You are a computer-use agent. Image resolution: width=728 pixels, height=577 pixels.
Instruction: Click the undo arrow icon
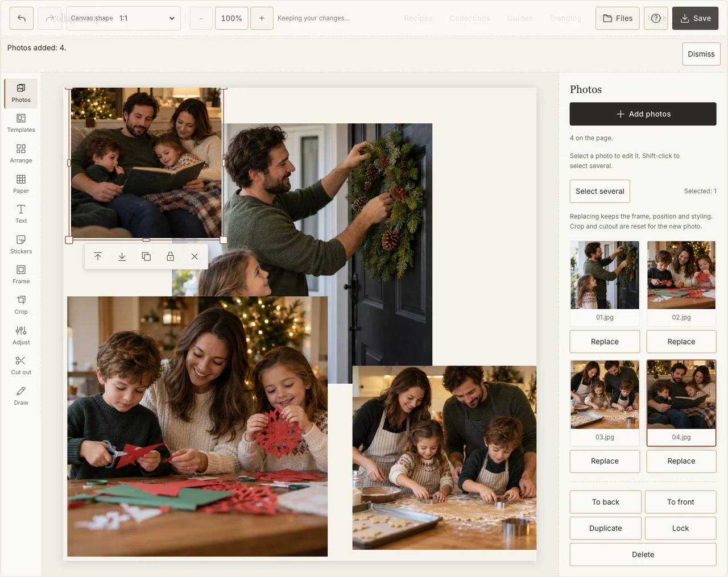[22, 18]
